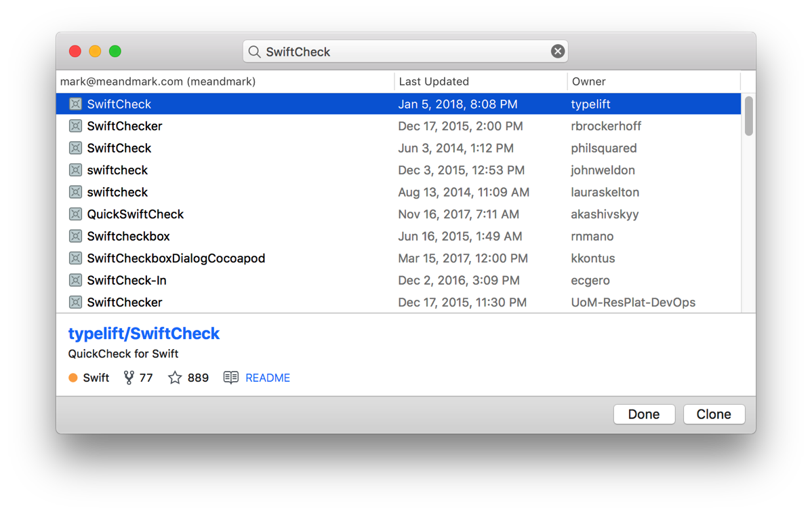Viewport: 812px width, 514px height.
Task: Open the typelift/SwiftCheck link
Action: click(x=144, y=333)
